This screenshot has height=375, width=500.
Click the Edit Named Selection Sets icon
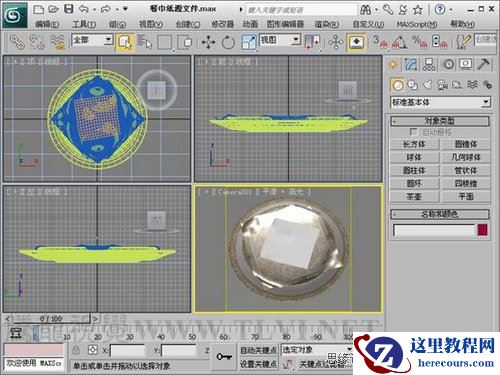[463, 42]
